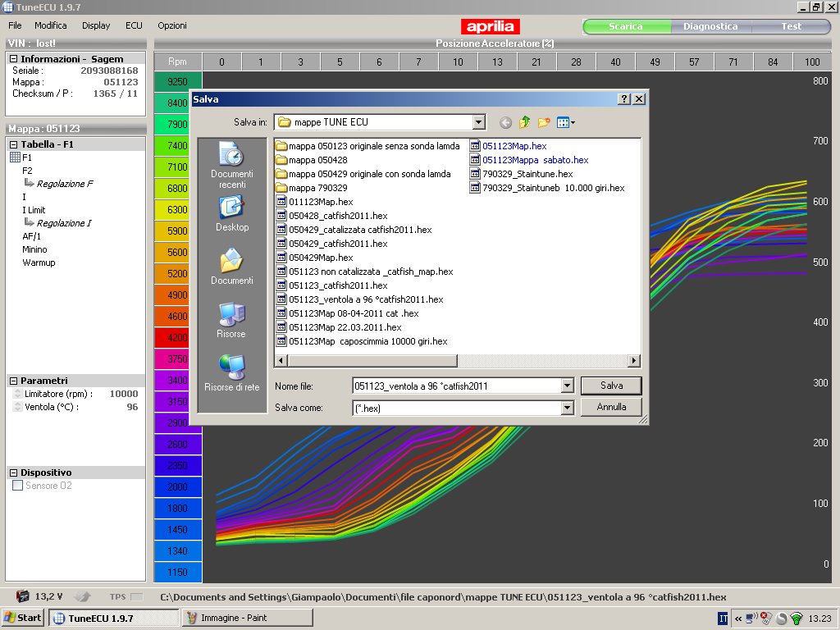840x630 pixels.
Task: Click the connection arrow icon in status bar
Action: point(82,596)
